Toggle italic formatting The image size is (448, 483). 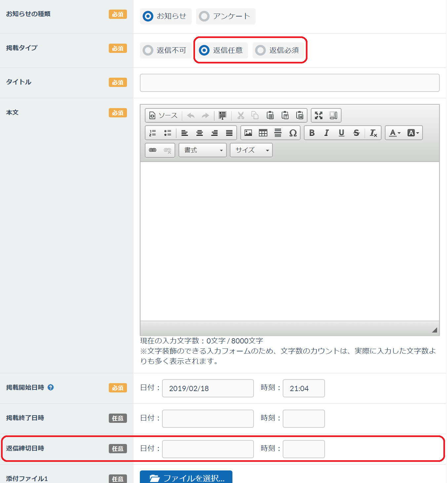(x=326, y=133)
